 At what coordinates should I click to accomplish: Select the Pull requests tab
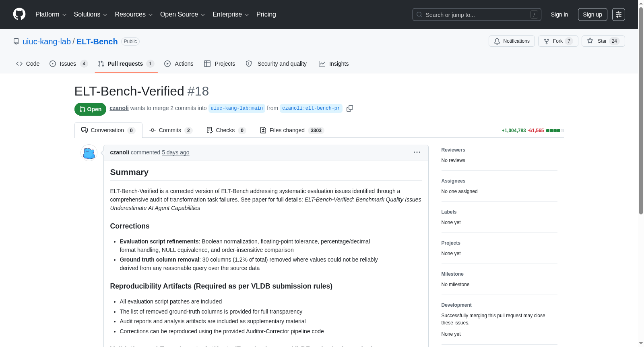coord(126,64)
